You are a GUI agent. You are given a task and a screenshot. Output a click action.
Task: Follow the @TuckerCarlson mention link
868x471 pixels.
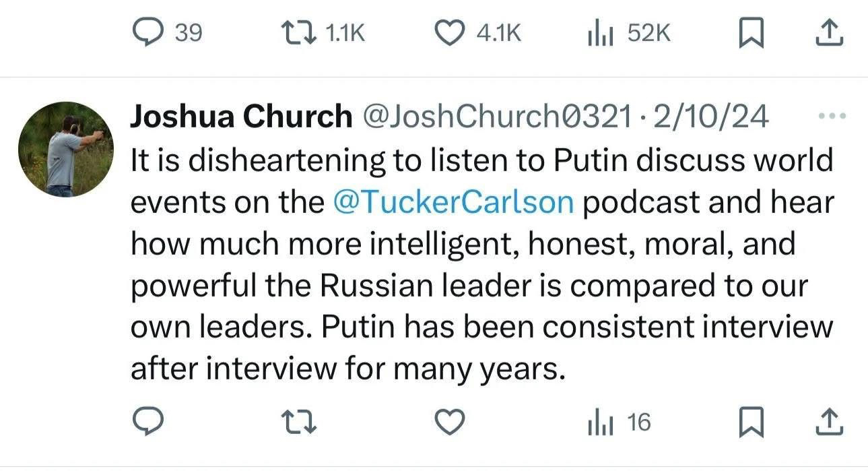tap(454, 203)
